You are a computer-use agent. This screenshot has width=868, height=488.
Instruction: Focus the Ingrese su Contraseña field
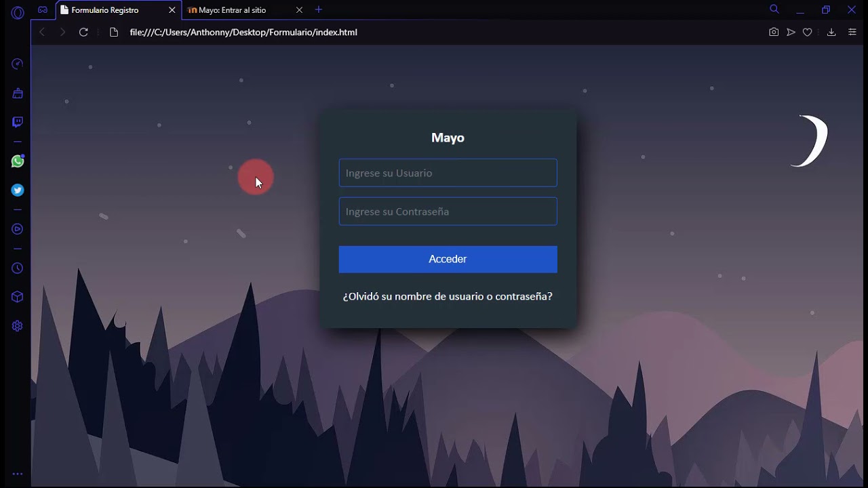click(x=448, y=211)
